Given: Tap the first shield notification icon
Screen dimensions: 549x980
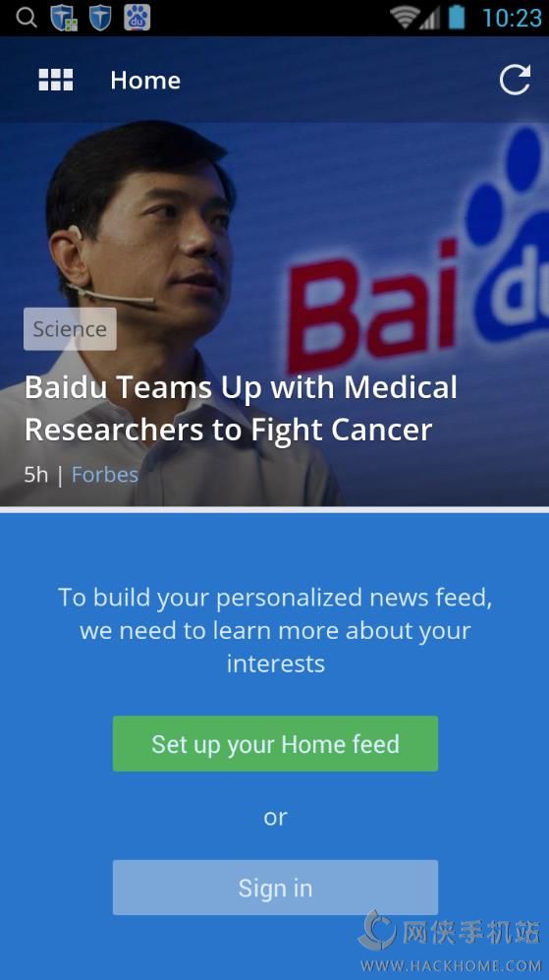Looking at the screenshot, I should click(64, 18).
